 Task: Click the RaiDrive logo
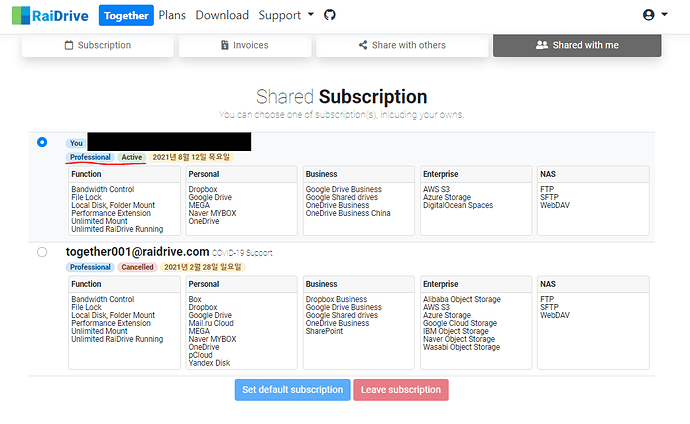(50, 15)
